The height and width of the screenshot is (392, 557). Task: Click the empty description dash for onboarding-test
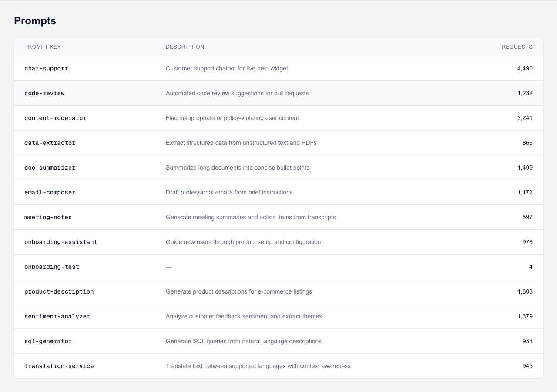(169, 267)
